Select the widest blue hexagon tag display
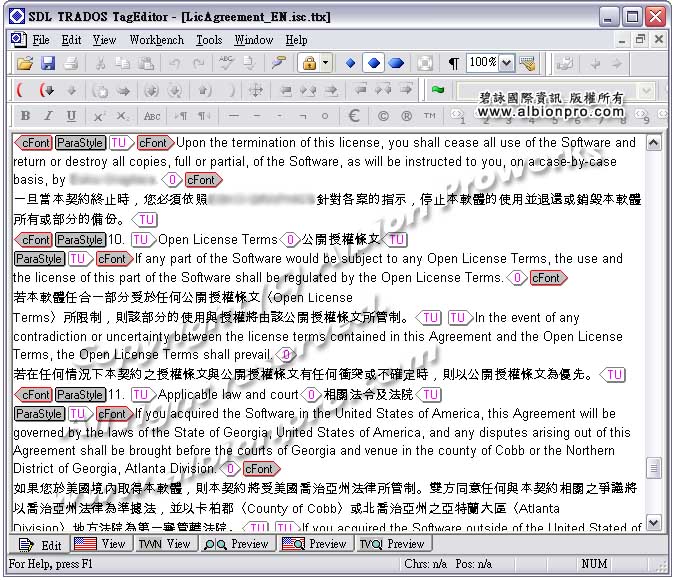Viewport: 674px width, 580px height. [396, 63]
